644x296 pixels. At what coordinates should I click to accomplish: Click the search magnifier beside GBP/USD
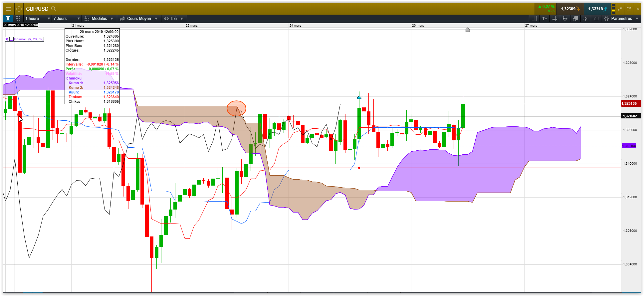[x=54, y=9]
